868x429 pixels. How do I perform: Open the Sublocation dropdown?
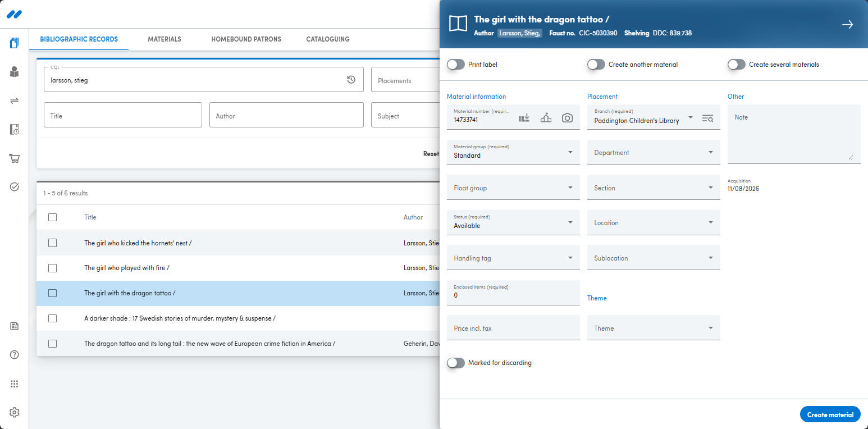pos(654,258)
